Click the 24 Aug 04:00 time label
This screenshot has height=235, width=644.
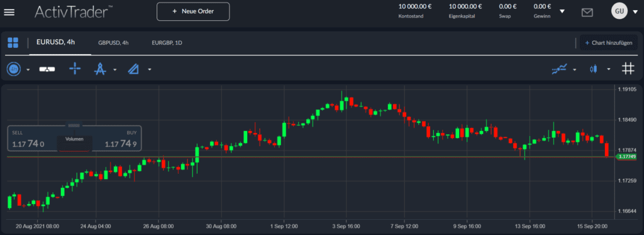point(96,226)
